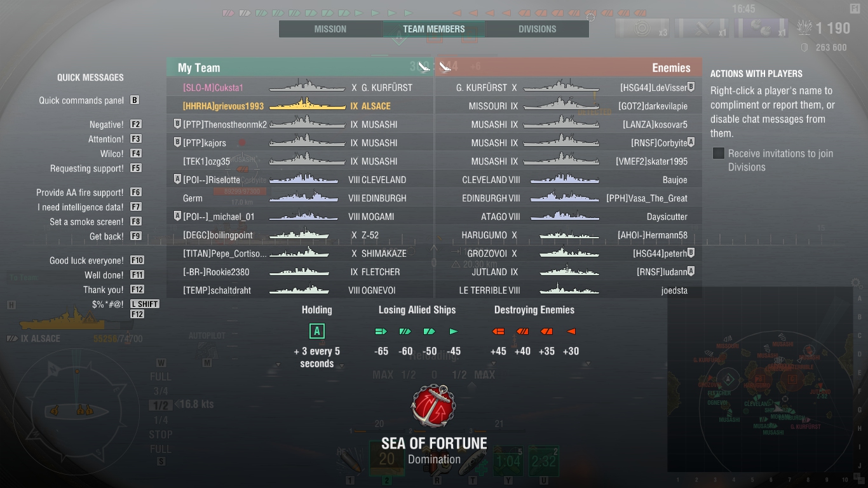The image size is (868, 488).
Task: Click the green battleship icon under Losing Allied Ships
Action: click(x=381, y=331)
